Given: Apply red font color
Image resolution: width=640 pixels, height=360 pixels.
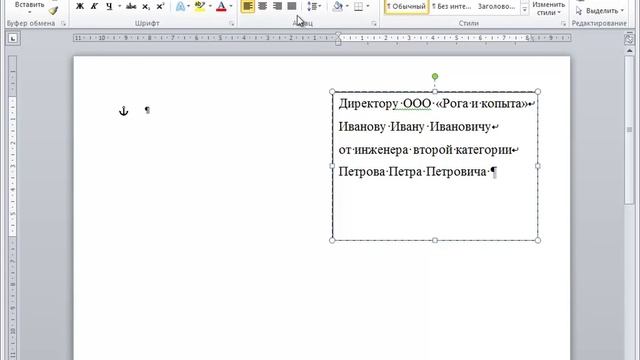Looking at the screenshot, I should (221, 6).
